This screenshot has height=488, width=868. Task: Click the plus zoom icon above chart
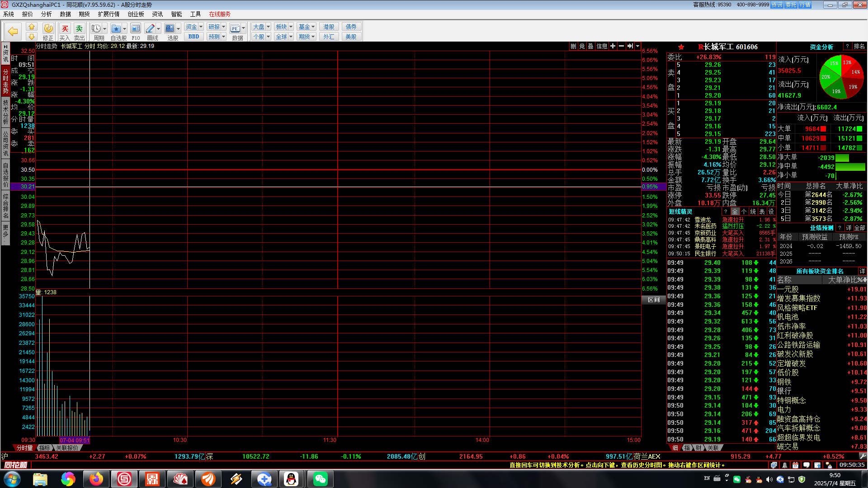pyautogui.click(x=613, y=46)
